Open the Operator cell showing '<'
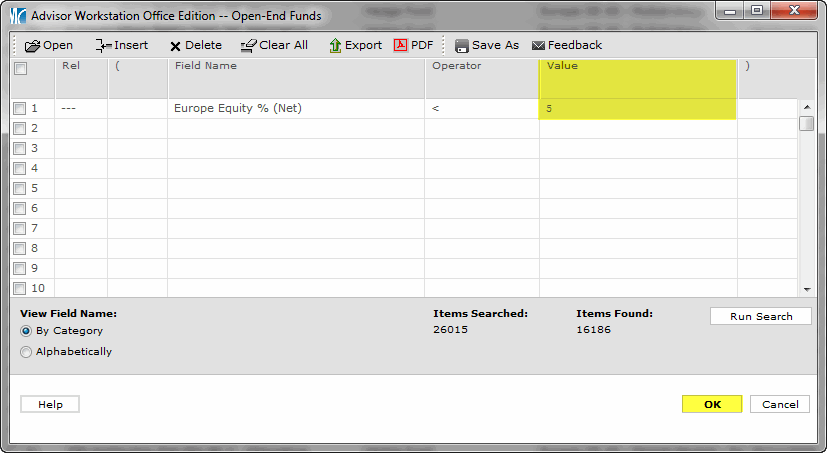827x453 pixels. (x=482, y=108)
